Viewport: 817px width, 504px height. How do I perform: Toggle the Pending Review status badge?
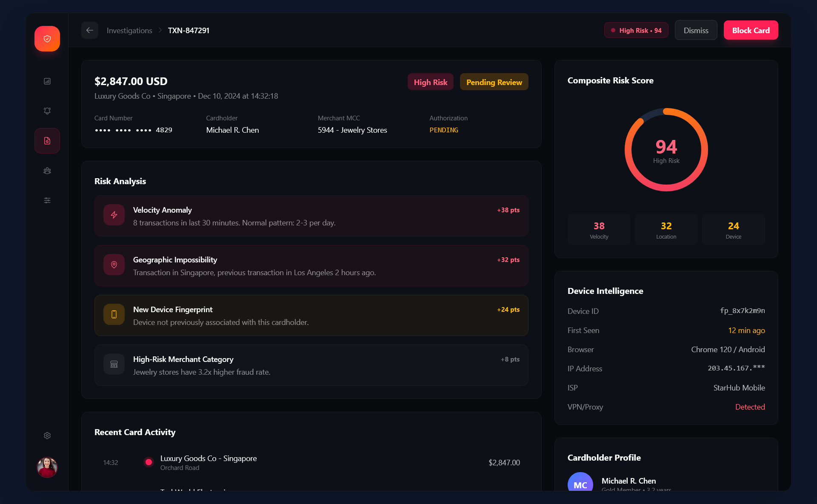494,82
